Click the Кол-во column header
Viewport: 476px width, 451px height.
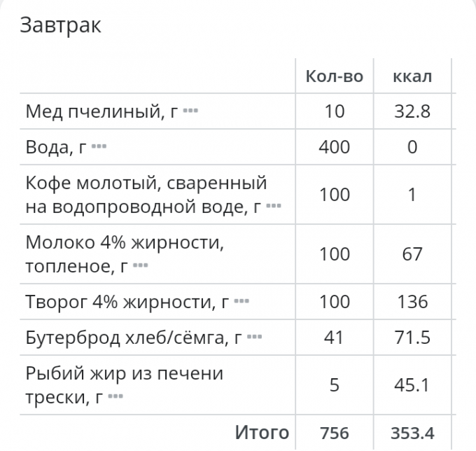335,76
